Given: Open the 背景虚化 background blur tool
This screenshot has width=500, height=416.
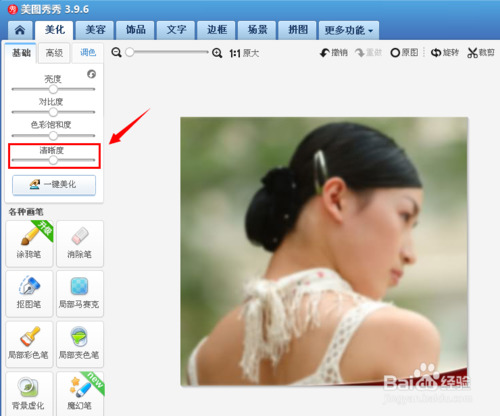Looking at the screenshot, I should coord(29,394).
